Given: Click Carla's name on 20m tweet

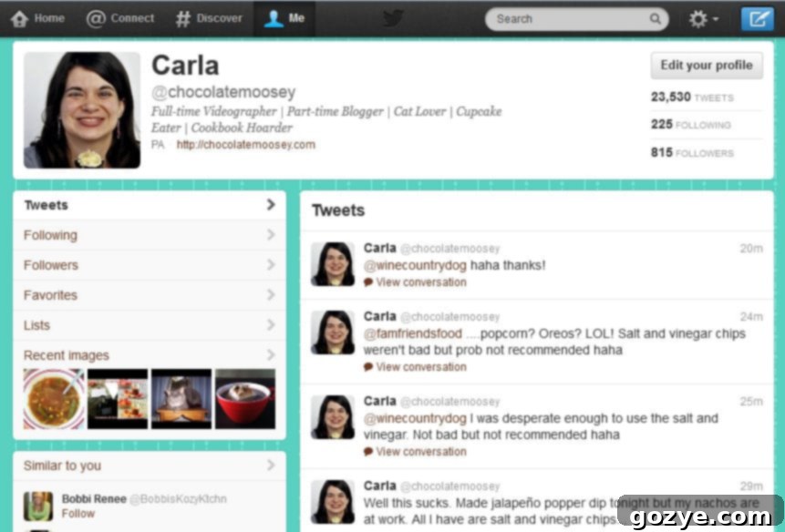Looking at the screenshot, I should tap(380, 248).
